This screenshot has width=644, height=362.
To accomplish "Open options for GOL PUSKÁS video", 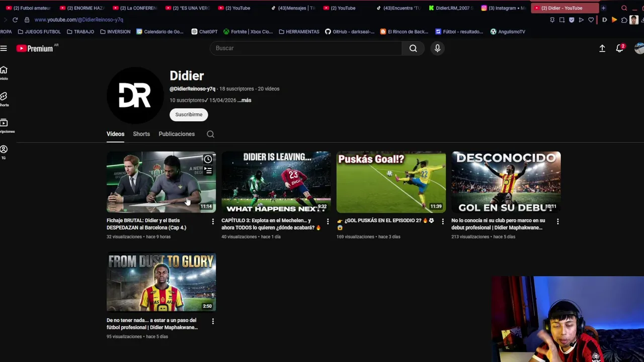I will pos(443,221).
